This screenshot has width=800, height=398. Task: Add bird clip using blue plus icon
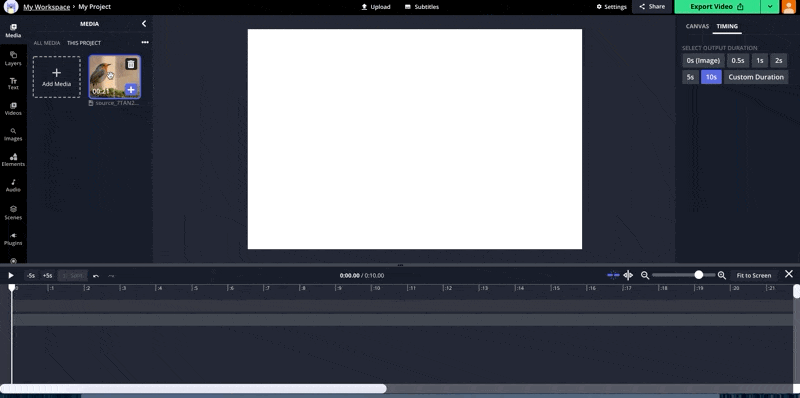(x=131, y=90)
